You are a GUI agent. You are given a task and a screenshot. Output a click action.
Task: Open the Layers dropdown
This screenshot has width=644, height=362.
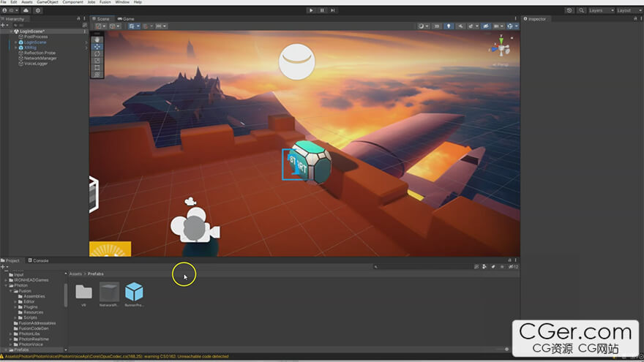click(x=599, y=10)
